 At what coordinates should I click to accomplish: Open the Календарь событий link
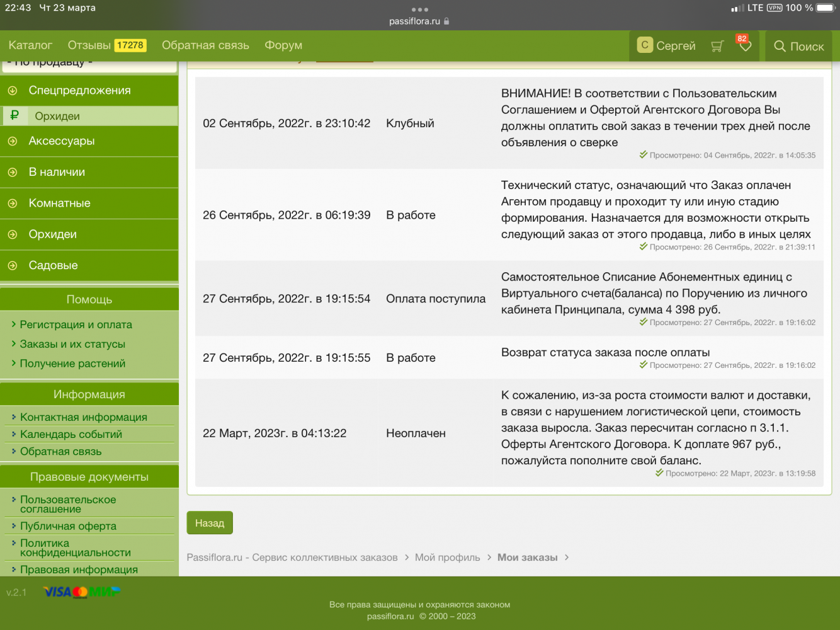71,434
